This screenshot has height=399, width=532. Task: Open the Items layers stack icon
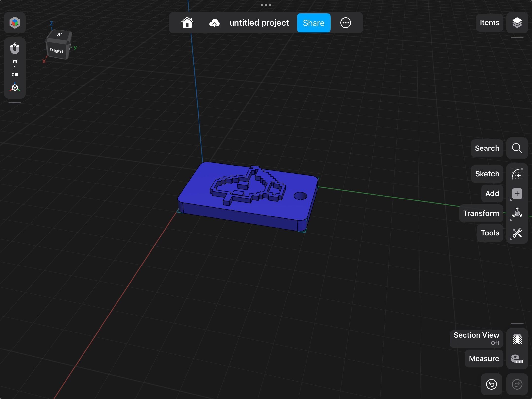517,23
